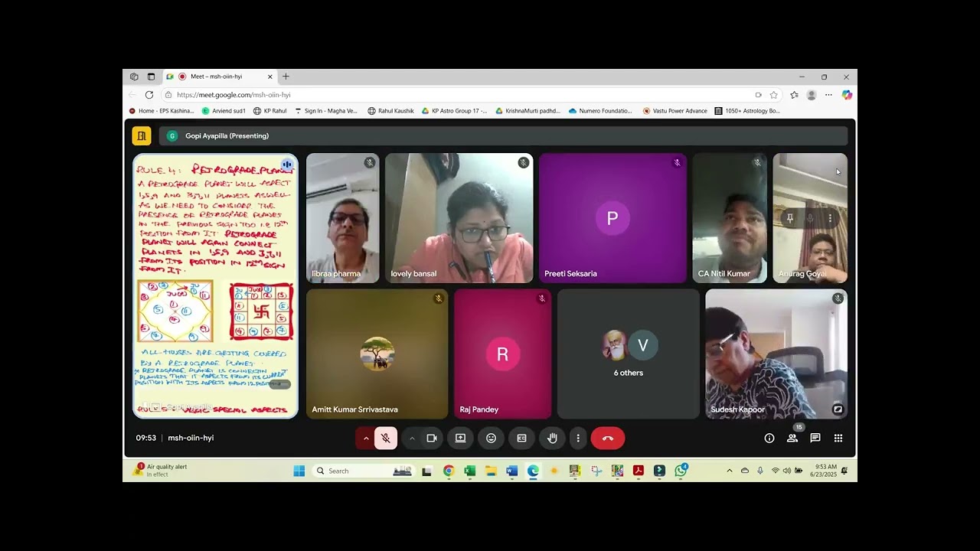Image resolution: width=980 pixels, height=551 pixels.
Task: Turn on closed captions
Action: click(x=521, y=439)
